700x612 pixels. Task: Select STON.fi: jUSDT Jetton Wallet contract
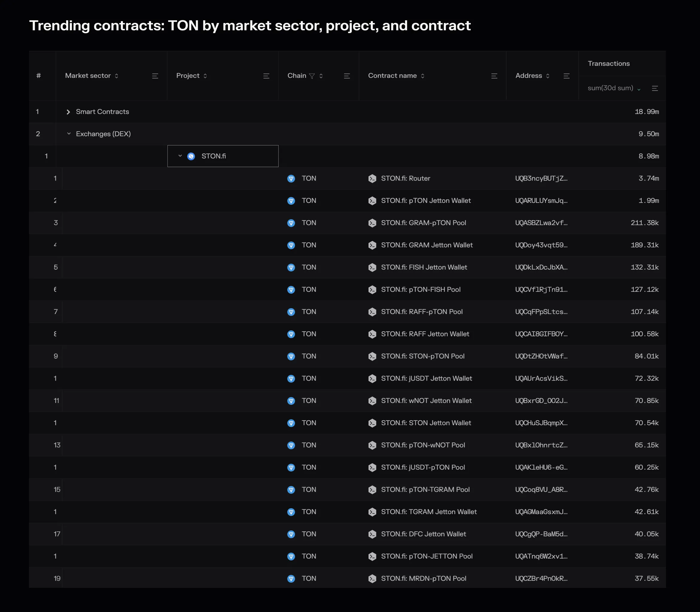coord(426,379)
